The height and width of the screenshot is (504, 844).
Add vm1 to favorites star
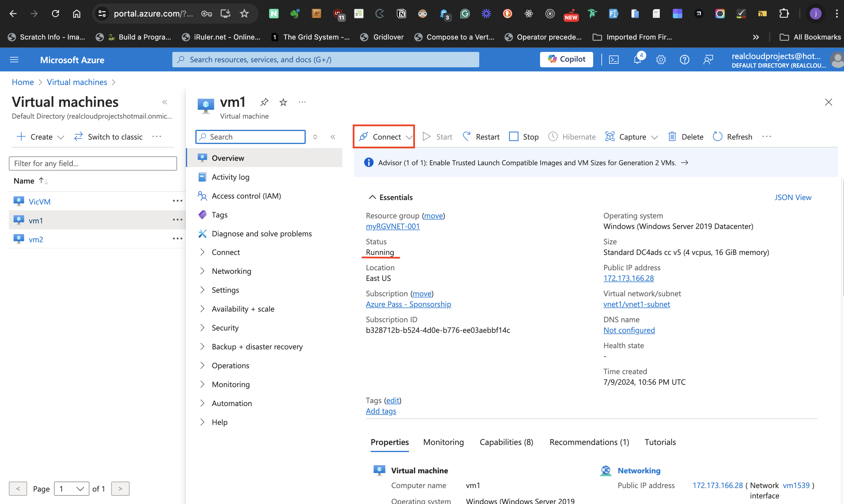pos(283,102)
